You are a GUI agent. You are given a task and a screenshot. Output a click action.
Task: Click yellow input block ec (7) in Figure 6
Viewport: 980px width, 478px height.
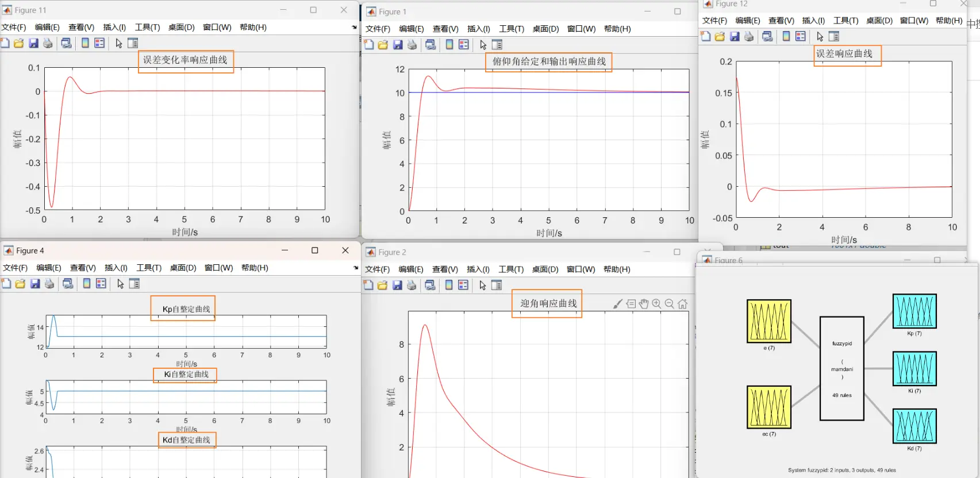click(769, 407)
